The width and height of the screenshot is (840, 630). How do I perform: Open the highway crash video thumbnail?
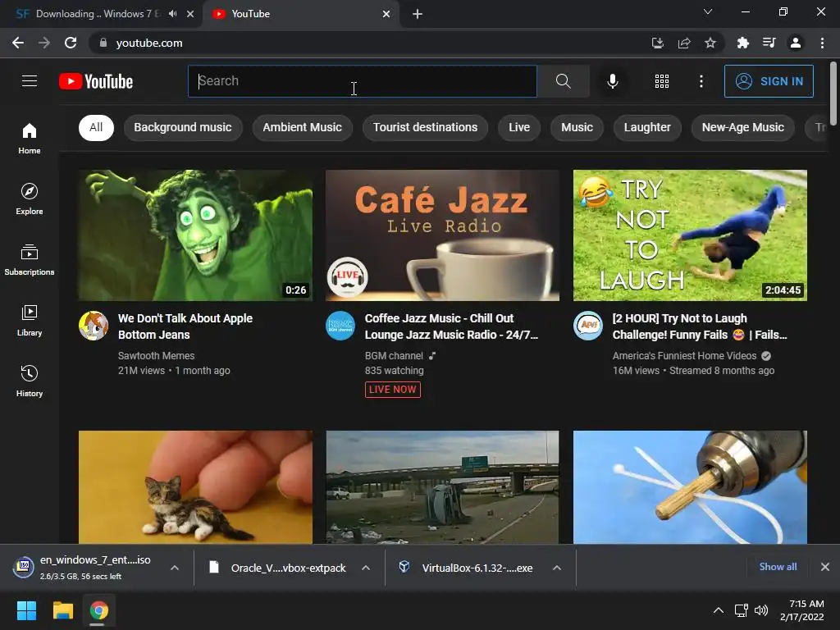click(x=442, y=487)
